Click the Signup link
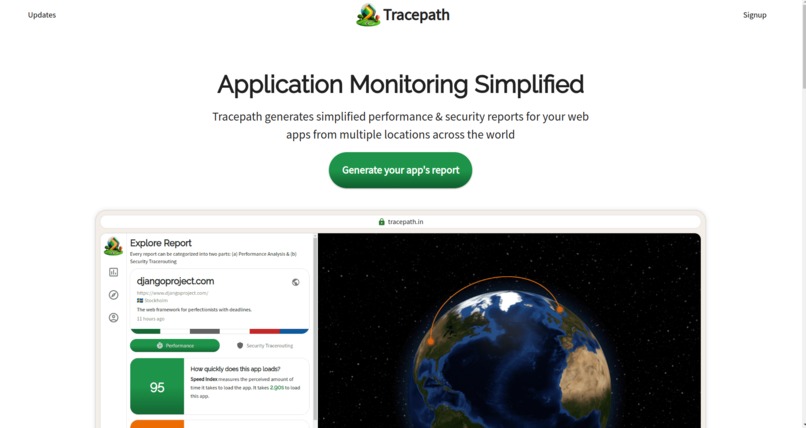This screenshot has width=806, height=428. pos(755,15)
